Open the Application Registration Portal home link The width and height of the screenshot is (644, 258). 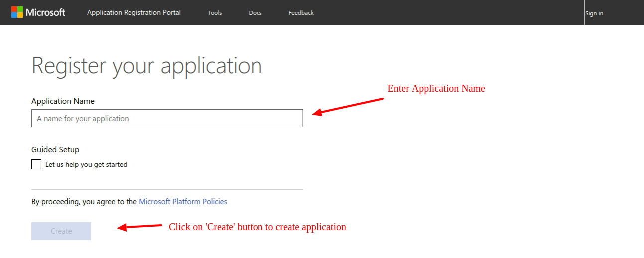pos(133,12)
